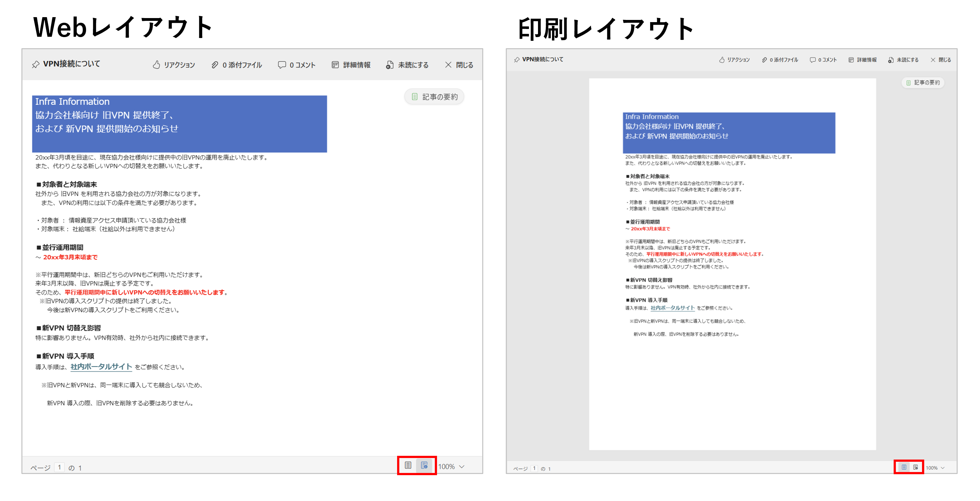Click red text 20xx年3月末頃まで in 印刷レイアウト panel

(x=651, y=229)
